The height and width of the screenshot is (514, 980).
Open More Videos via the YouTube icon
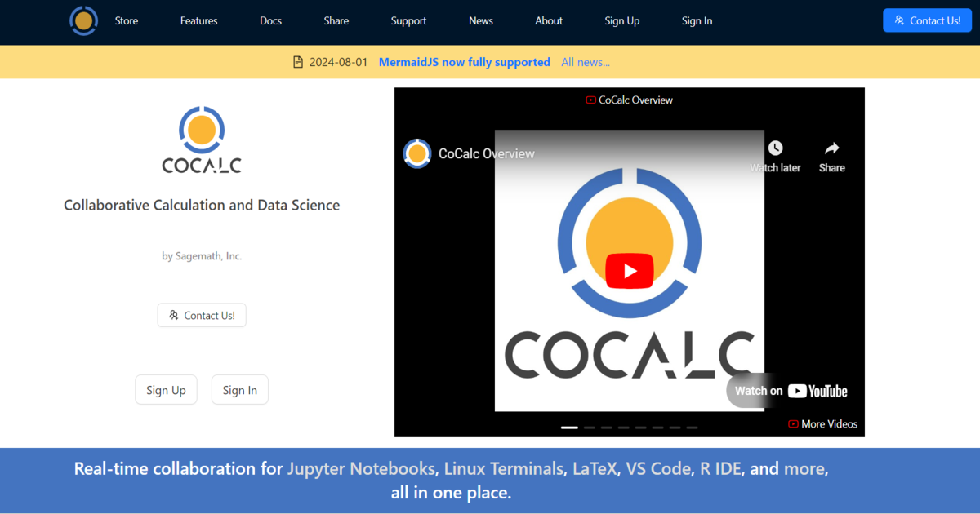coord(793,423)
